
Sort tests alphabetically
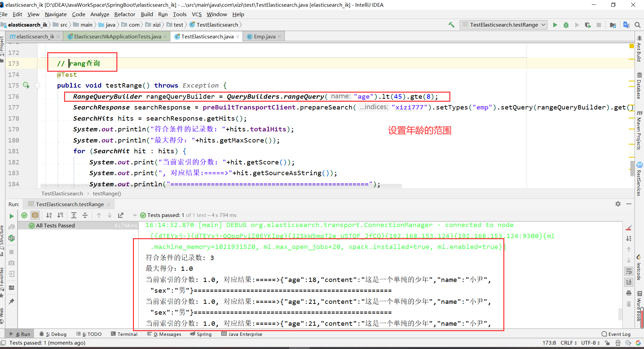pos(49,215)
